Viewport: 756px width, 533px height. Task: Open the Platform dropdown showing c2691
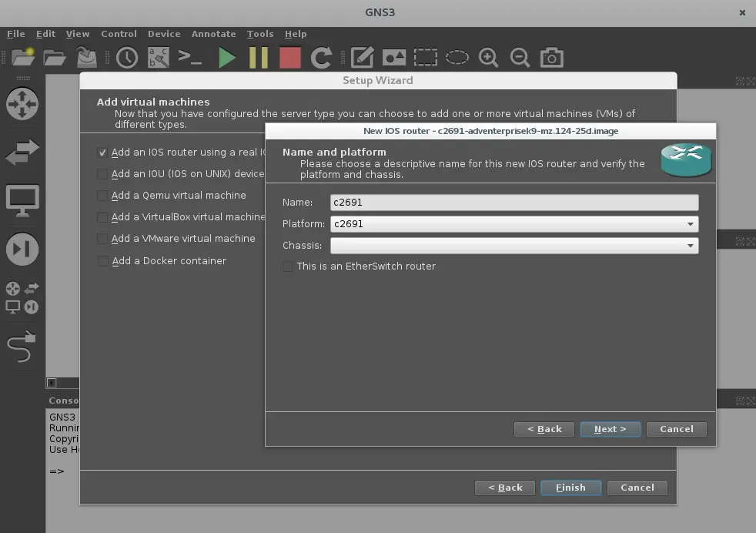(514, 224)
